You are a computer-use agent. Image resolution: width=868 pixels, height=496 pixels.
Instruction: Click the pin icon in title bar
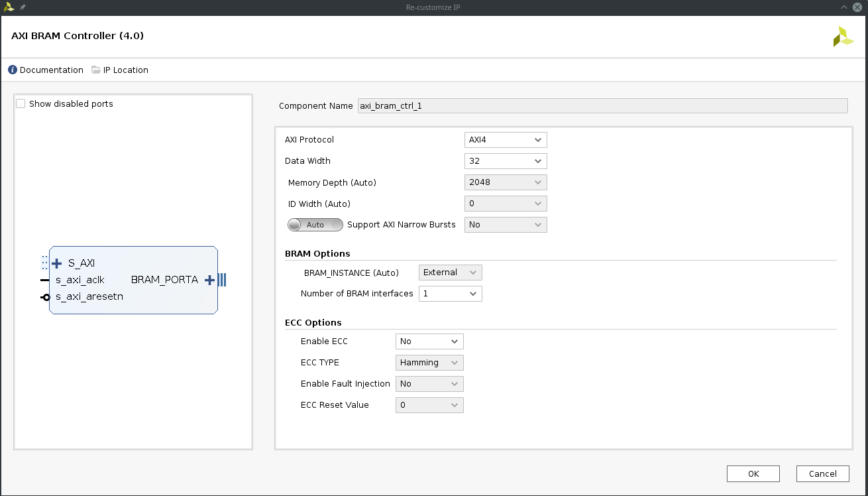click(23, 7)
